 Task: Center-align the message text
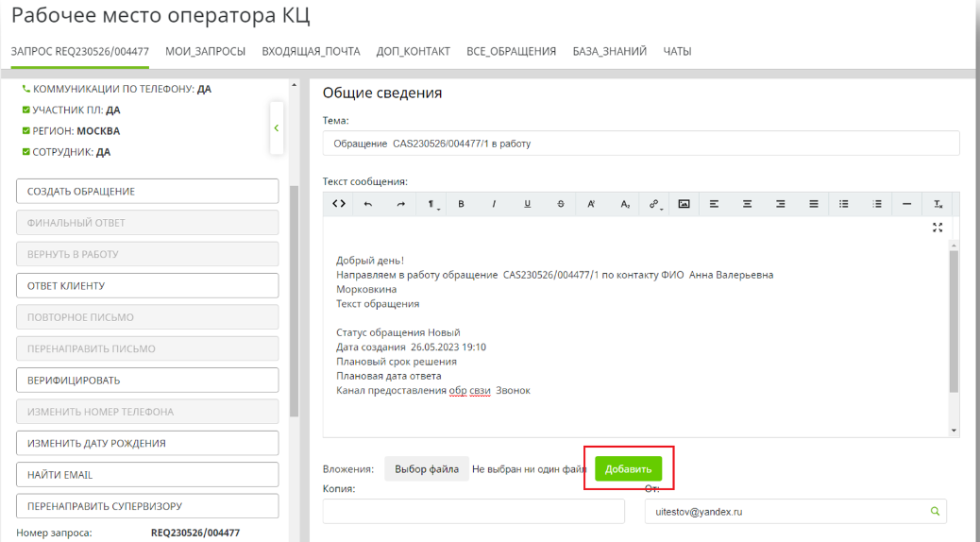[747, 204]
